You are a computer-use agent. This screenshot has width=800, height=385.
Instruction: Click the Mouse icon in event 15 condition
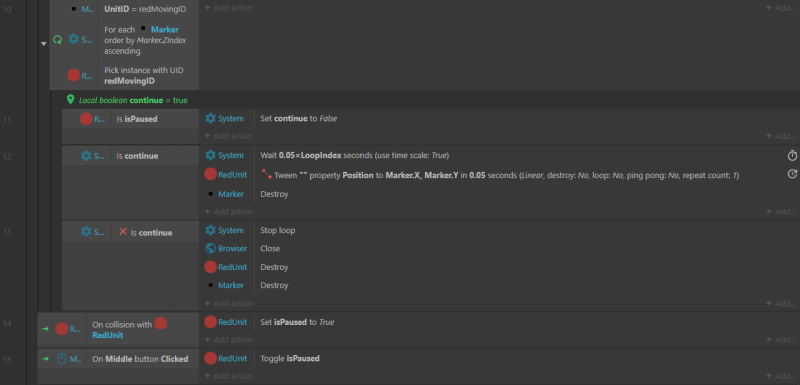point(61,359)
